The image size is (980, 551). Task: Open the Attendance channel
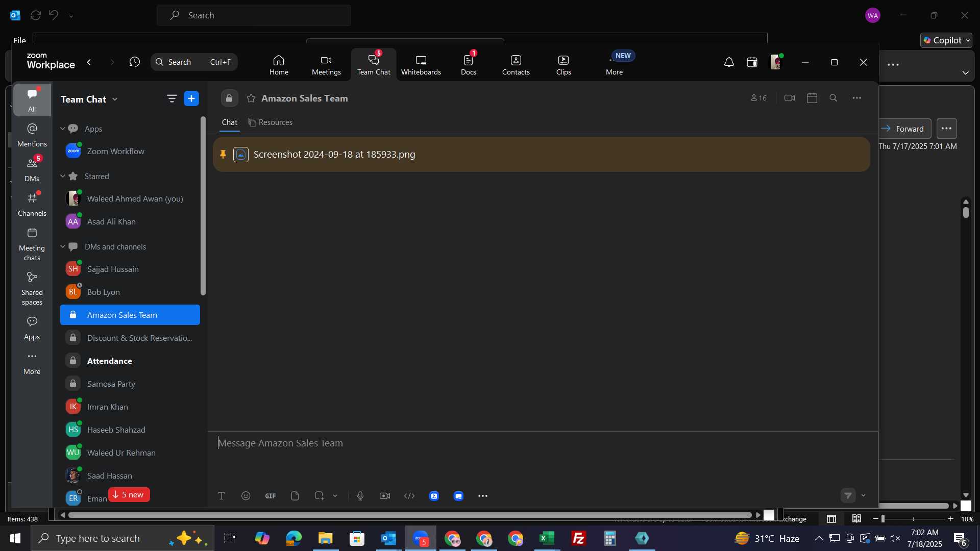[130, 361]
